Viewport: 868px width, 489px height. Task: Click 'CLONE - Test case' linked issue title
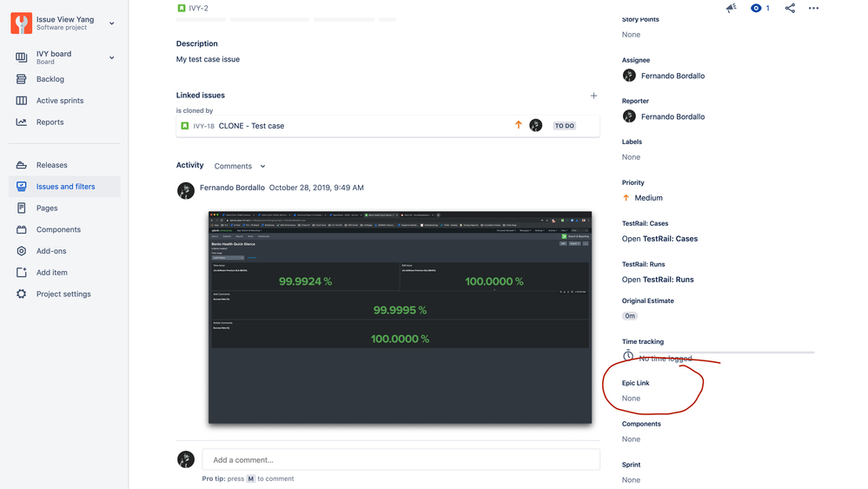251,126
